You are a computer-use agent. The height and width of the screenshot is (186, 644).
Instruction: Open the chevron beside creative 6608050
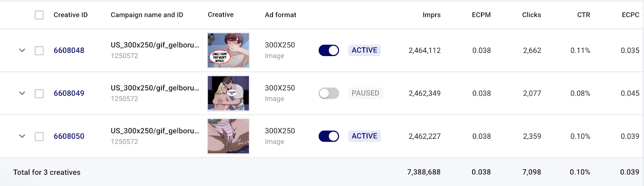click(22, 136)
